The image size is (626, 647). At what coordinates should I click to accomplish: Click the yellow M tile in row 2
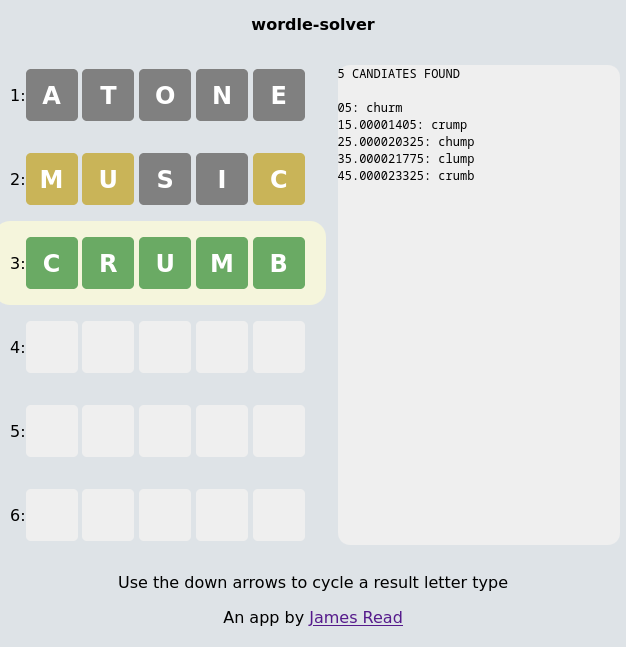[52, 179]
